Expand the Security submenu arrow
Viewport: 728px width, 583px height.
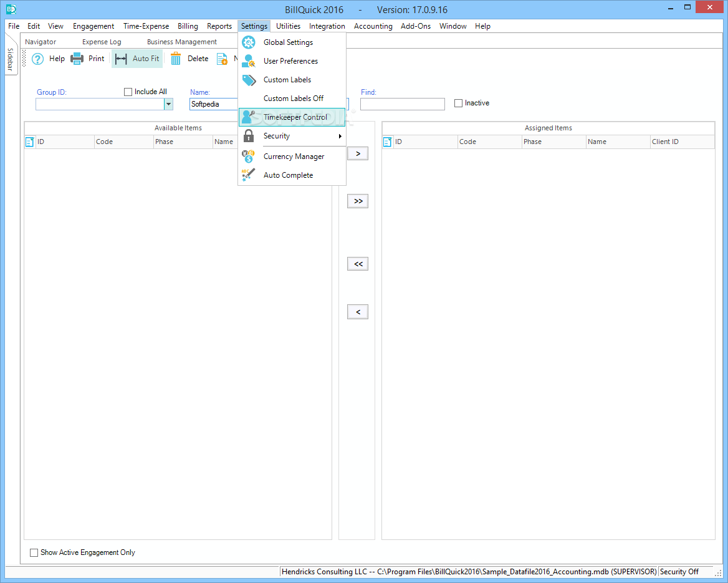pos(340,136)
